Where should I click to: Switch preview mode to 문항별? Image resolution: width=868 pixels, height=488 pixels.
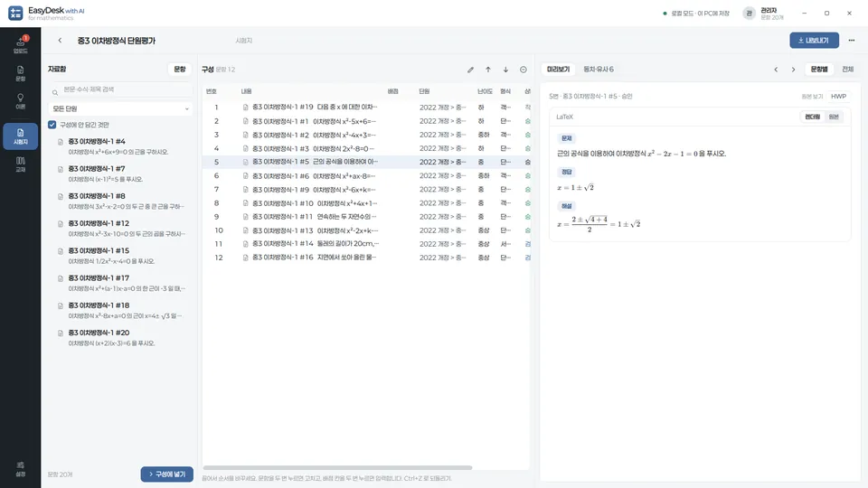tap(819, 70)
